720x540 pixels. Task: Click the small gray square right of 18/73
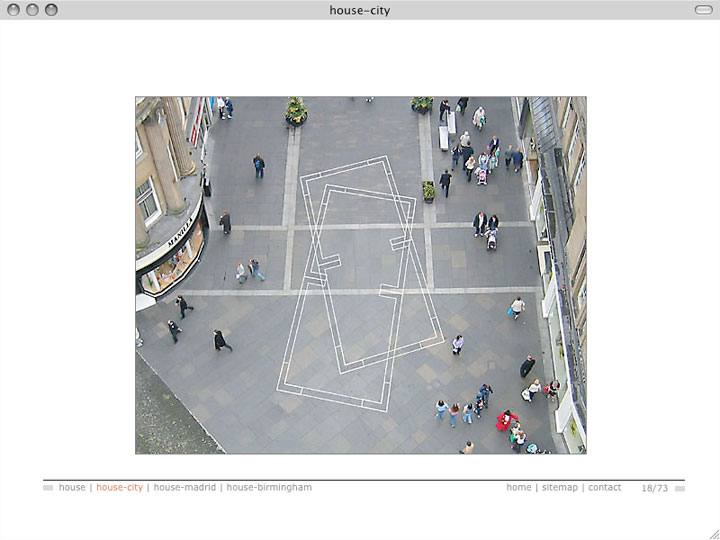click(680, 489)
